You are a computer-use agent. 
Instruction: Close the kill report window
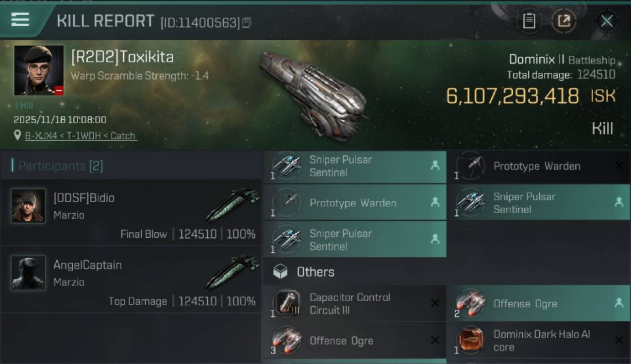click(606, 21)
